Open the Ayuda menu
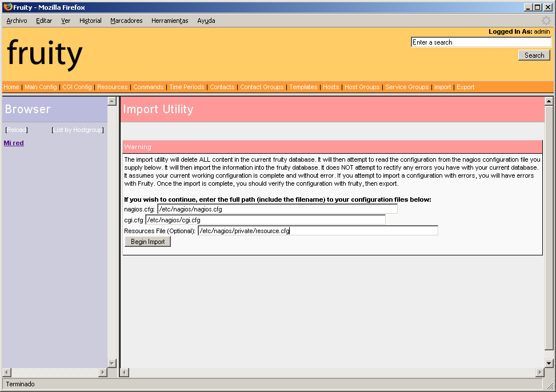 click(206, 21)
